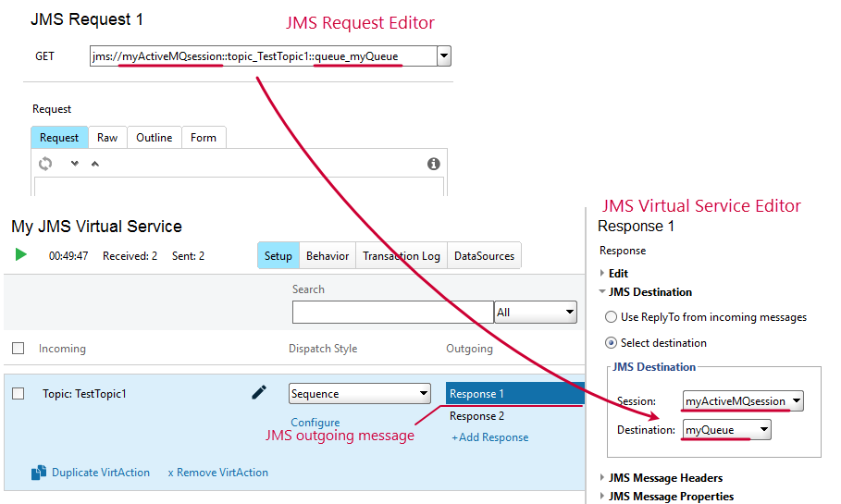
Task: Click the x Remove VirtAction link
Action: [217, 473]
